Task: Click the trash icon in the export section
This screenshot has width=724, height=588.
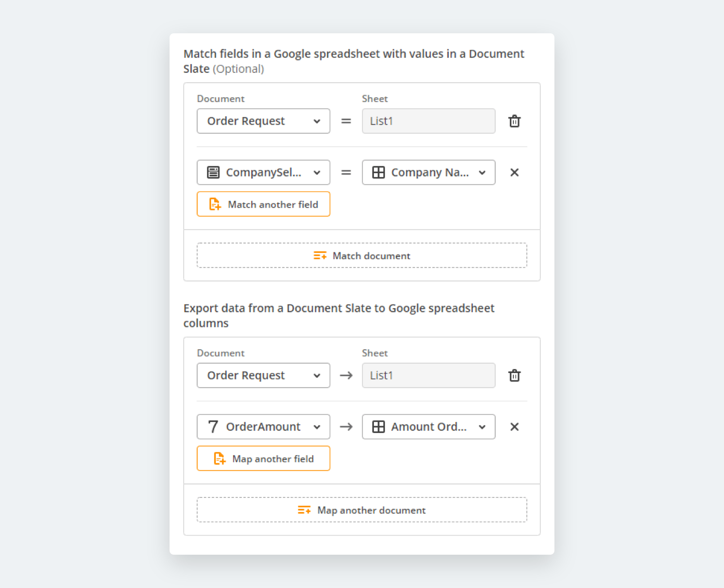Action: pyautogui.click(x=514, y=376)
